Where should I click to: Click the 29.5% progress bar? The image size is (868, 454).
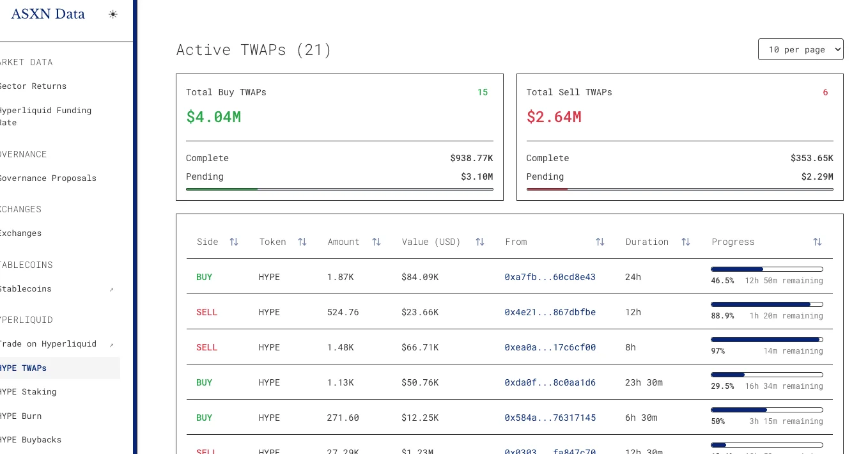point(767,375)
